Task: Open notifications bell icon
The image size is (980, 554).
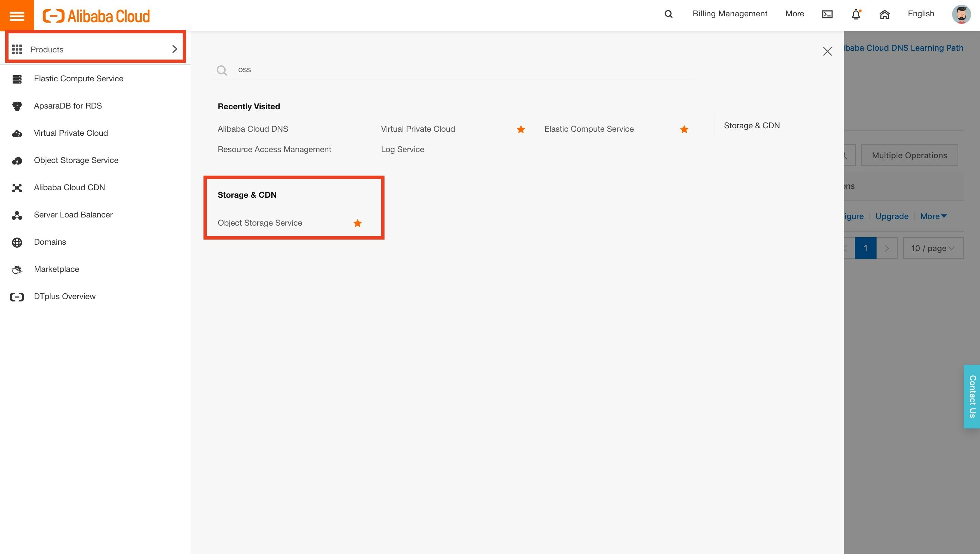Action: pos(856,14)
